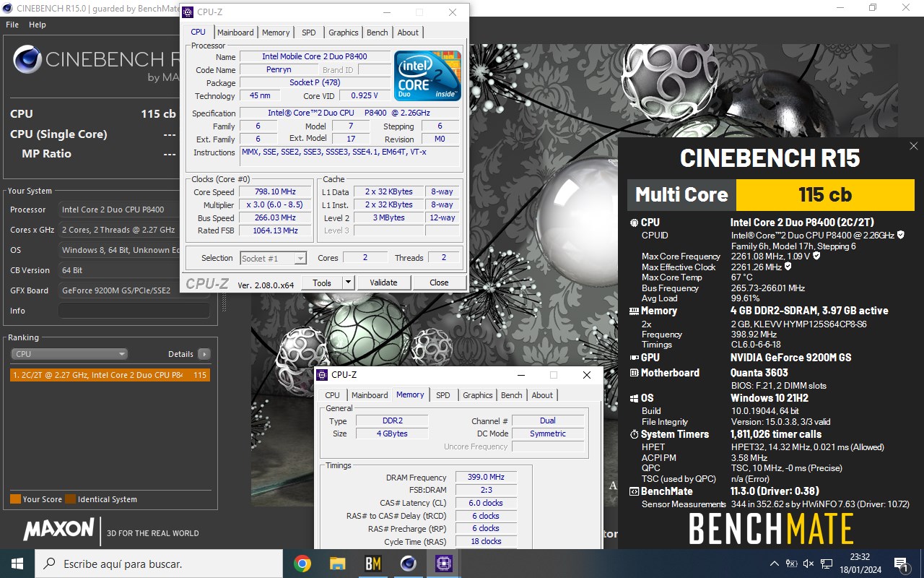Open the Bench tab in upper CPU-Z
Viewport: 924px width, 578px height.
378,33
